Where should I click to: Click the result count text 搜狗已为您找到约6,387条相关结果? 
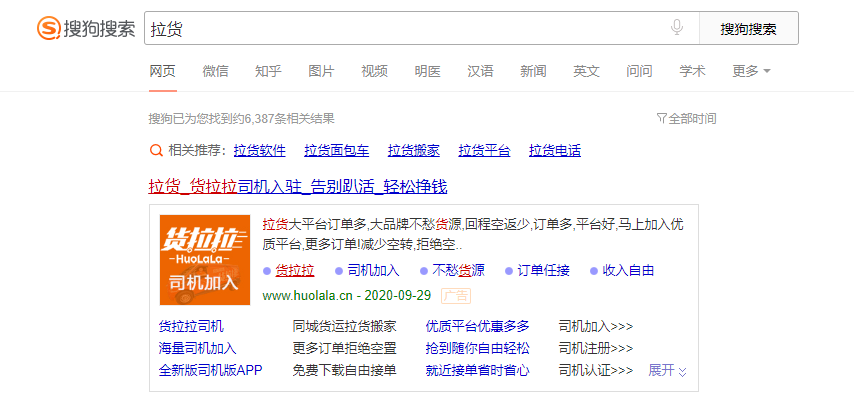click(x=242, y=118)
